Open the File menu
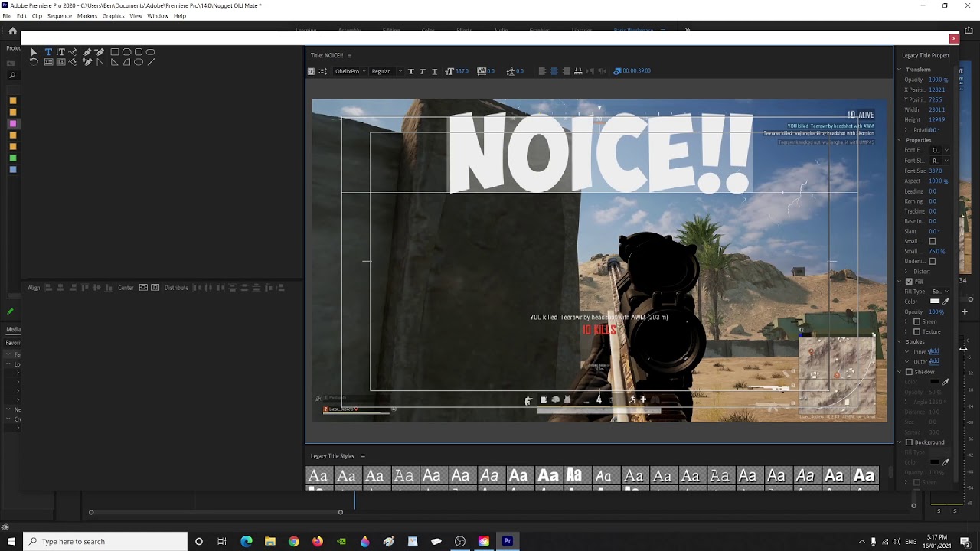980x551 pixels. tap(7, 15)
